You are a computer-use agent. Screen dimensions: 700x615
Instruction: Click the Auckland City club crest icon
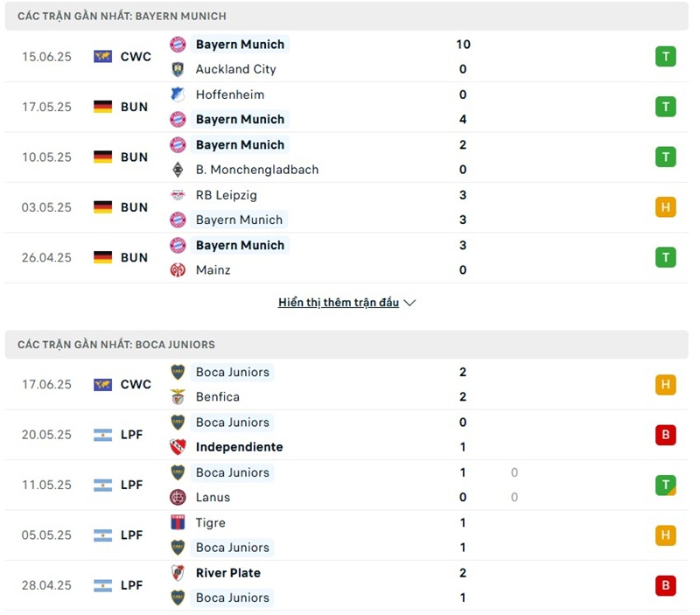click(x=178, y=69)
